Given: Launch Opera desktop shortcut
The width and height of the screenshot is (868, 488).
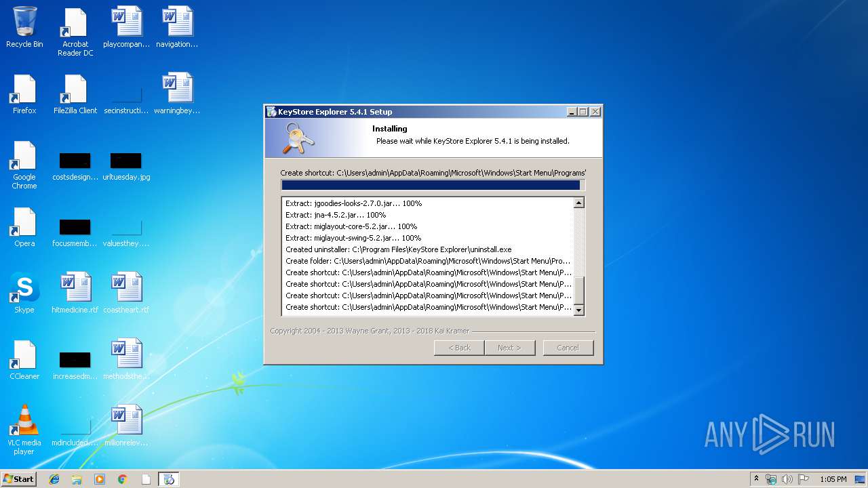Looking at the screenshot, I should coord(24,226).
